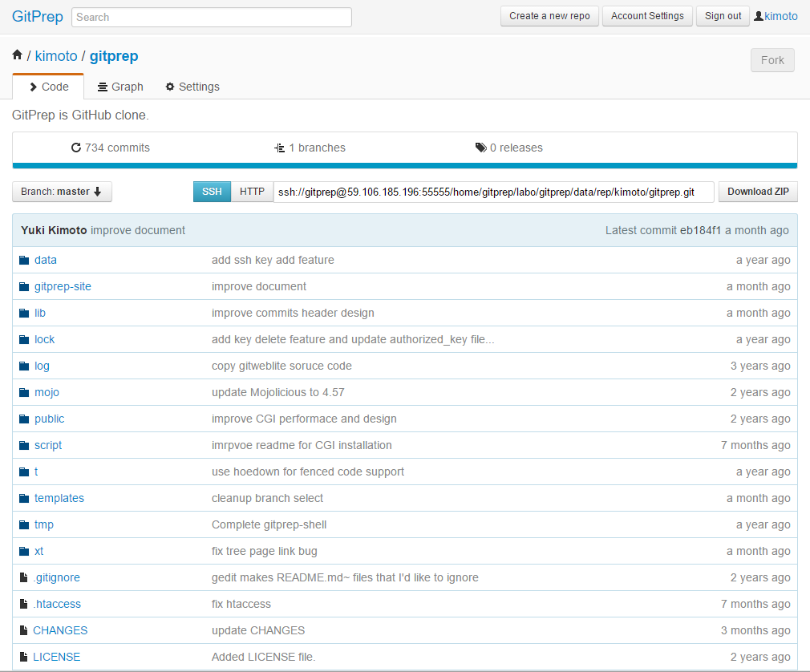This screenshot has width=810, height=672.
Task: Open the LICENSE file
Action: pyautogui.click(x=56, y=657)
